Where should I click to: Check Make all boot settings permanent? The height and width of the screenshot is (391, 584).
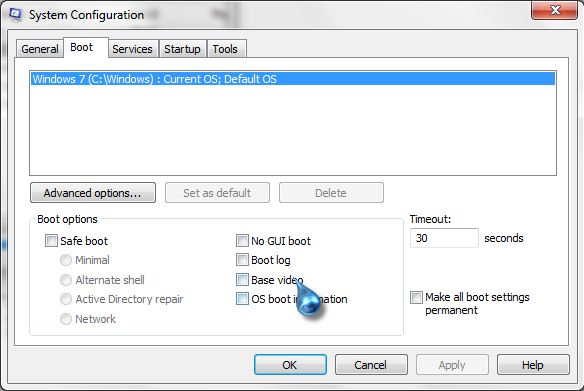(416, 297)
